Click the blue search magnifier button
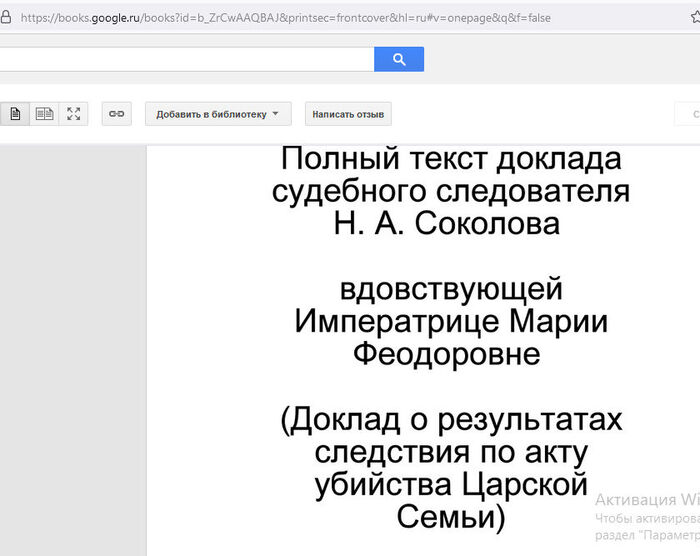Screen dimensions: 700x556 coord(399,59)
